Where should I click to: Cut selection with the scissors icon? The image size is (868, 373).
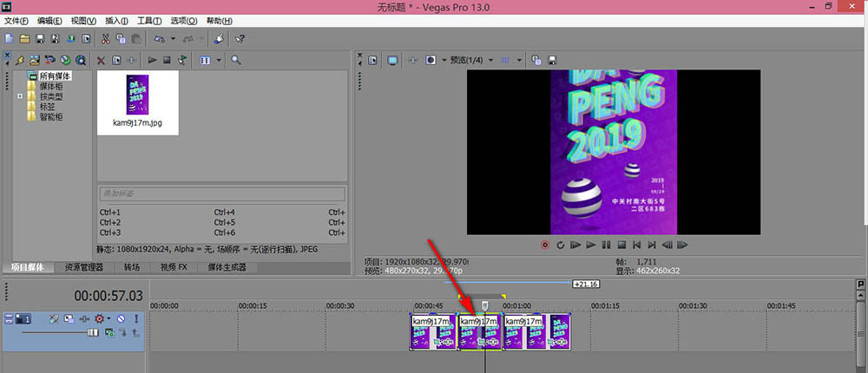coord(105,39)
